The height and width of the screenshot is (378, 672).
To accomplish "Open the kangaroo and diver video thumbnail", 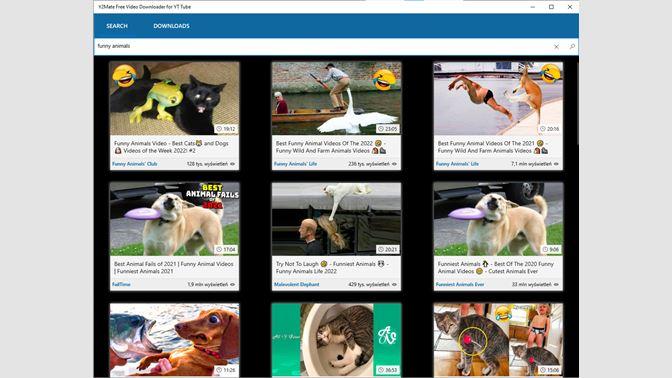I will (x=498, y=99).
